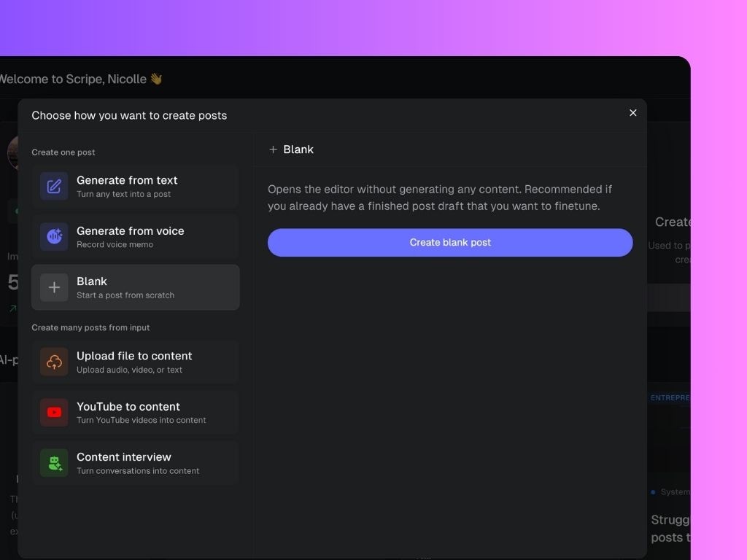Viewport: 747px width, 560px height.
Task: Click the green robot icon for Content interview
Action: tap(54, 463)
